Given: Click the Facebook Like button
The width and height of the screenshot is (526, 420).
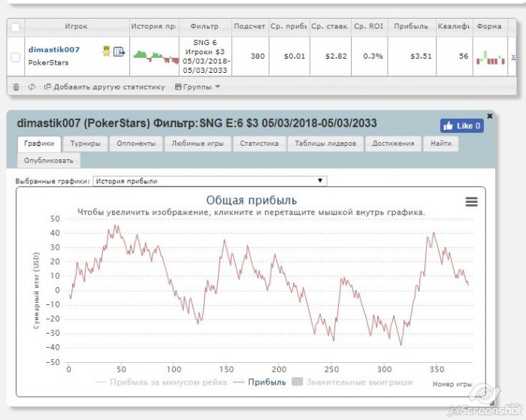Looking at the screenshot, I should 461,125.
